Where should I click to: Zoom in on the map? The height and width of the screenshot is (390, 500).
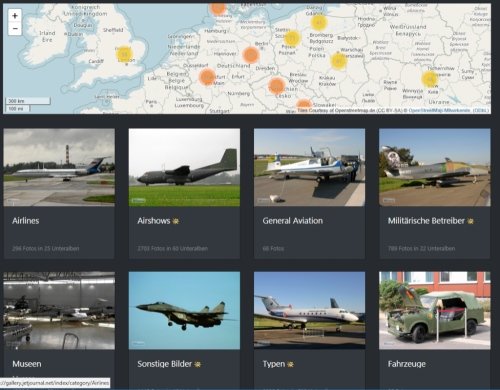15,16
